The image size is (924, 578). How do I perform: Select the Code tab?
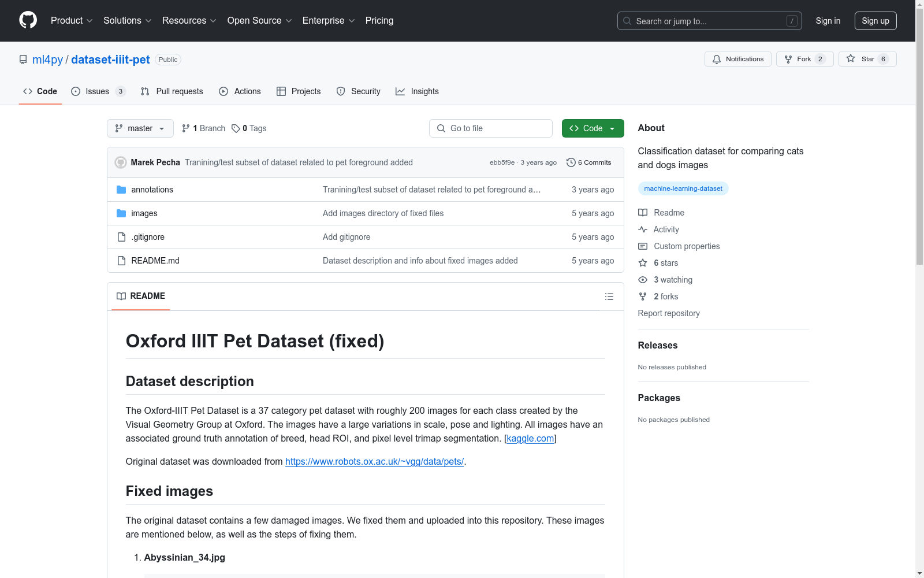(x=40, y=91)
